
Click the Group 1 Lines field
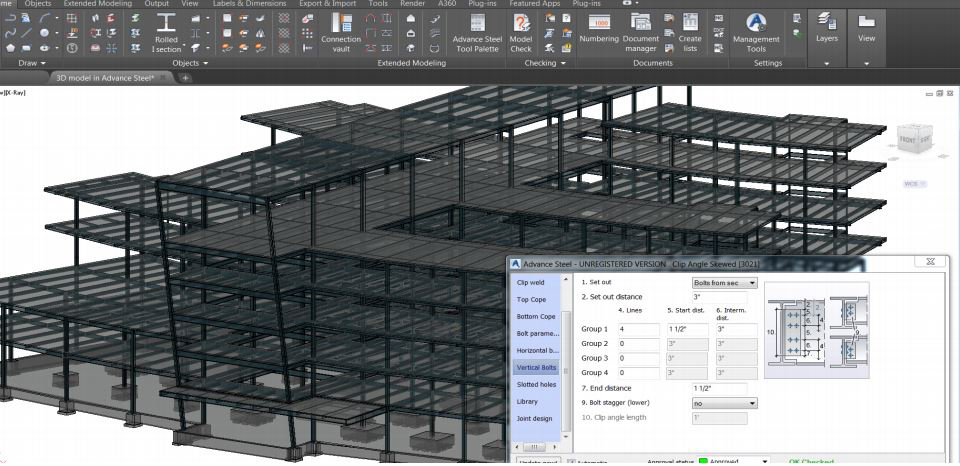(x=639, y=329)
